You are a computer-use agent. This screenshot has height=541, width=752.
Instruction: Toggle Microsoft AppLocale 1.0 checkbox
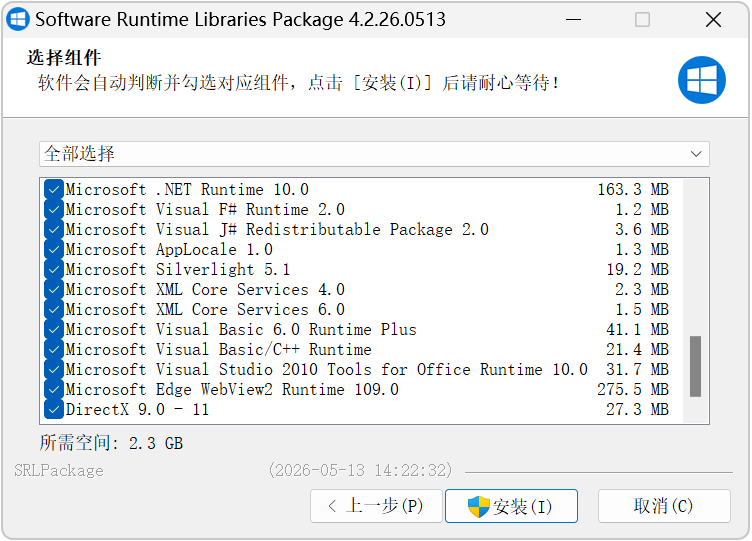point(54,249)
